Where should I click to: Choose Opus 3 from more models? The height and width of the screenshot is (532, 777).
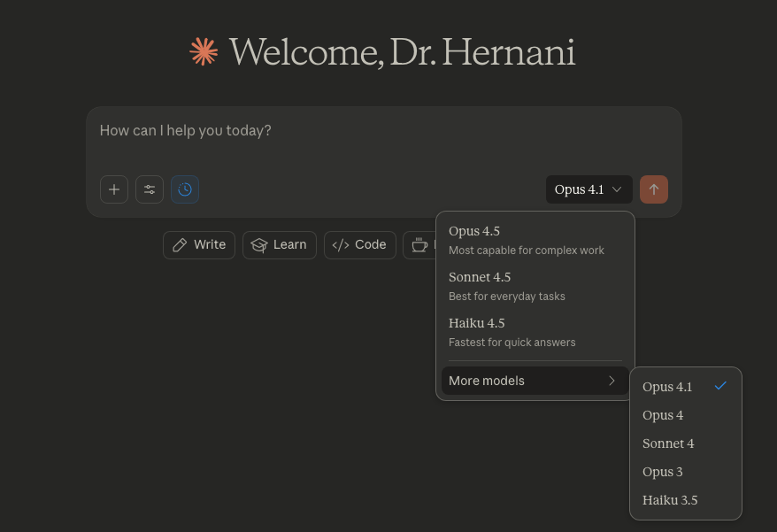coord(685,472)
